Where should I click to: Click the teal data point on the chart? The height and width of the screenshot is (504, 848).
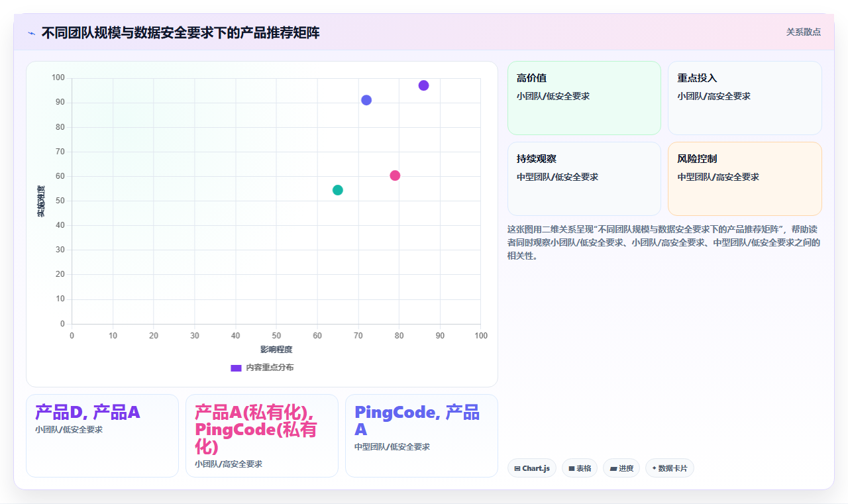(x=338, y=190)
